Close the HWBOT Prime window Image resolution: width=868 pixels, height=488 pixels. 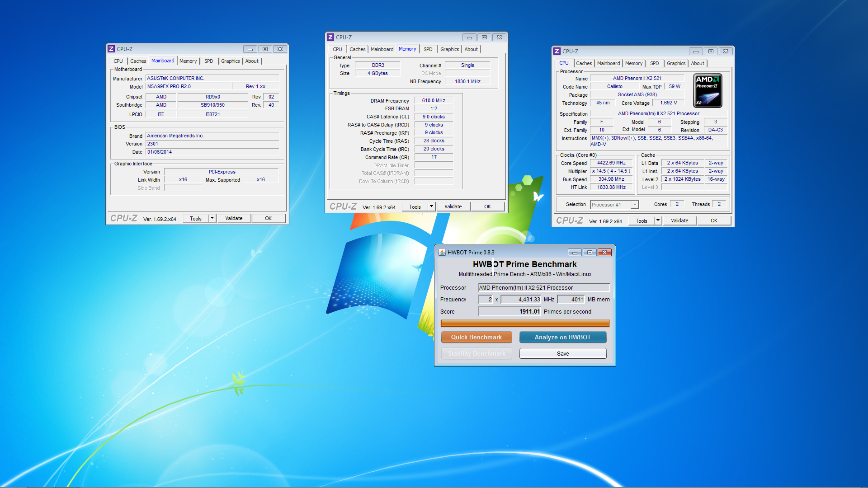click(605, 252)
